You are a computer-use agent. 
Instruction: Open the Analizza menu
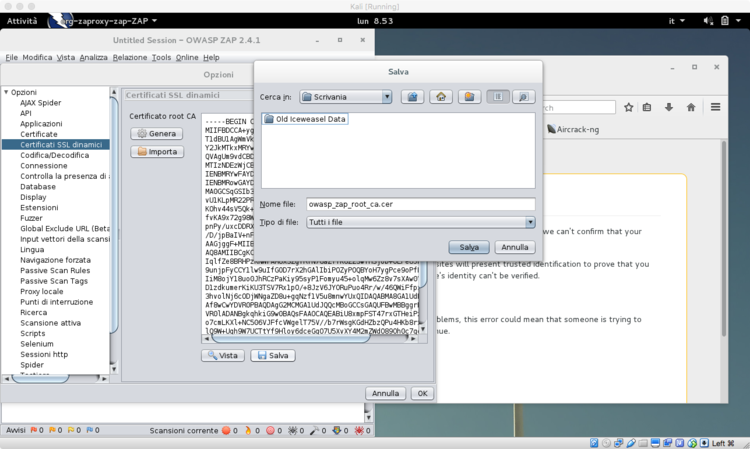(94, 58)
